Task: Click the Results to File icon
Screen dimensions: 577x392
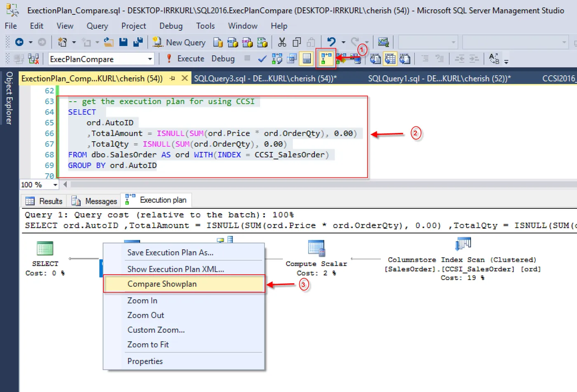Action: tap(405, 59)
